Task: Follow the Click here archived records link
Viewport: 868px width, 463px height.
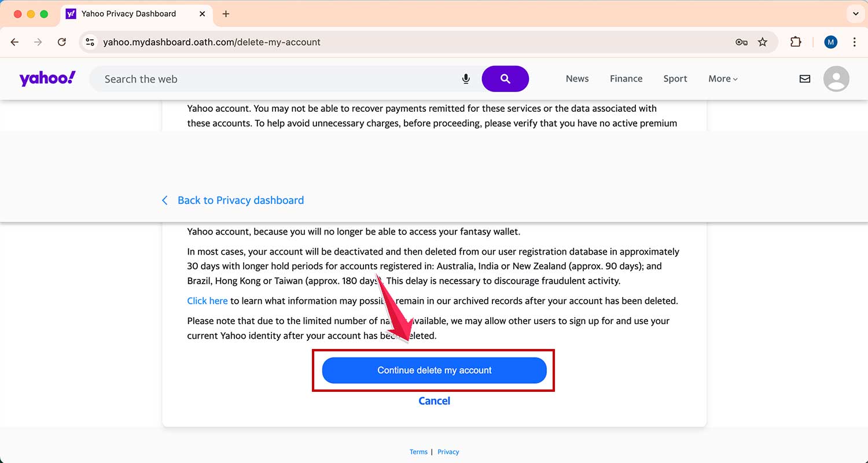Action: tap(207, 300)
